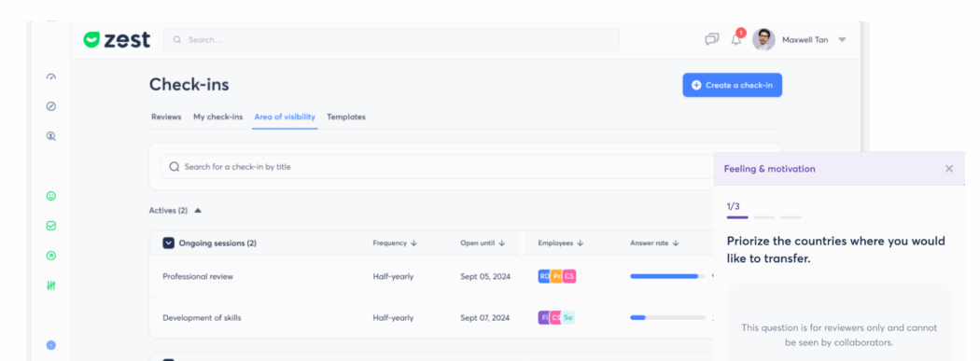
Task: Click Half-yearly in Development of skills row
Action: [393, 317]
